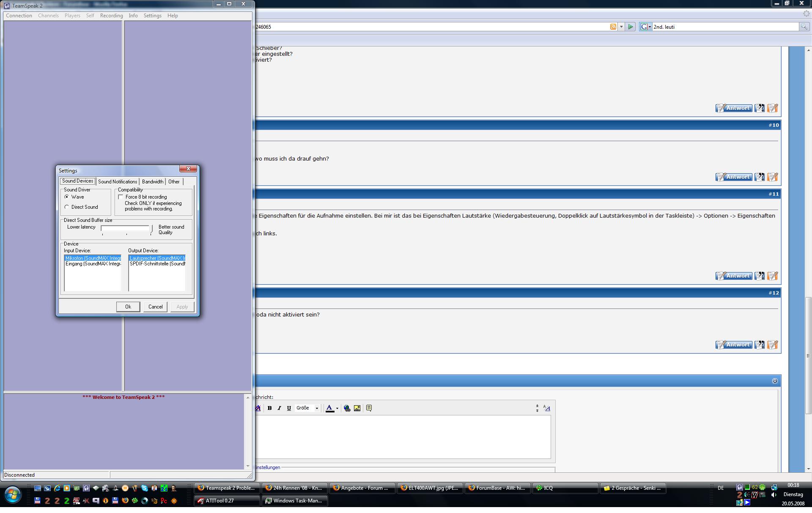Expand the text color dropdown arrow
The height and width of the screenshot is (513, 812).
pyautogui.click(x=337, y=409)
